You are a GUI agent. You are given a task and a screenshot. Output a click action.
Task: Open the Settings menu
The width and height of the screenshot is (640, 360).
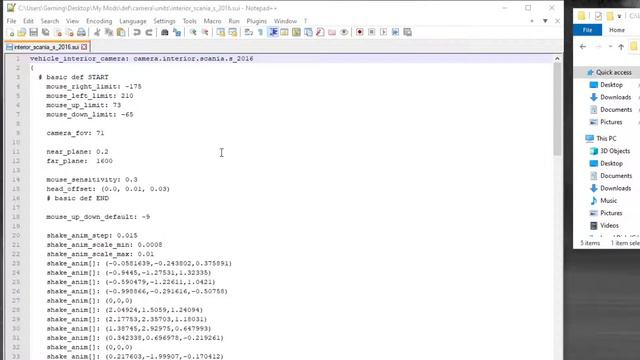(164, 21)
